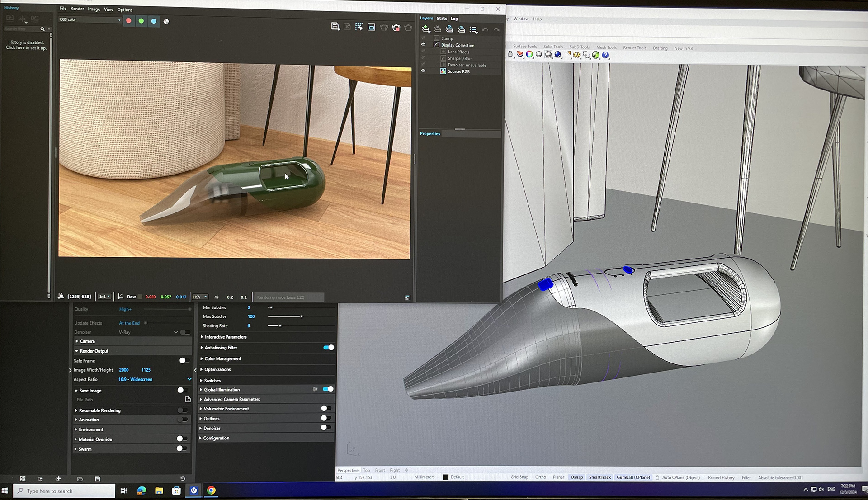Open the Aspect Ratio dropdown
The height and width of the screenshot is (500, 868).
point(189,379)
